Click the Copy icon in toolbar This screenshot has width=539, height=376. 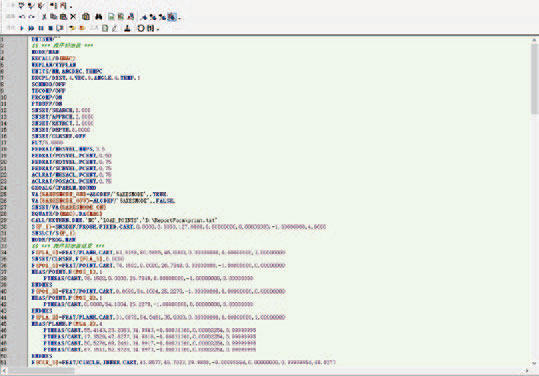(x=54, y=16)
